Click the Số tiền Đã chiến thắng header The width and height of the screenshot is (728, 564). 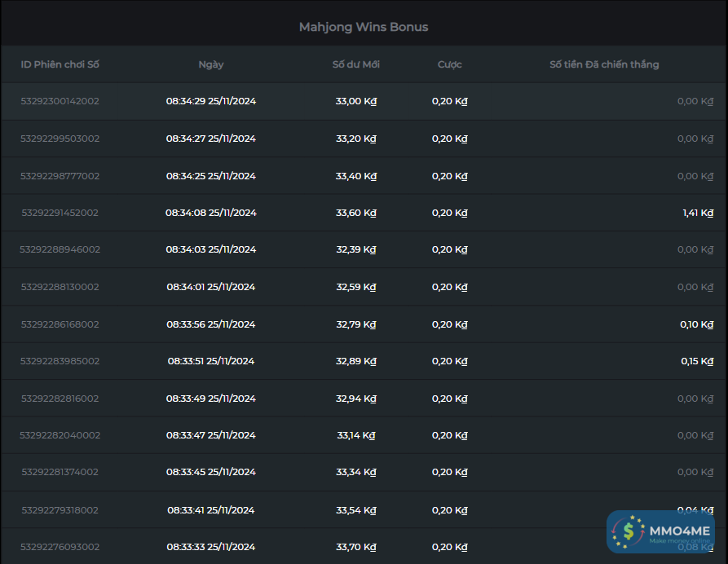604,64
